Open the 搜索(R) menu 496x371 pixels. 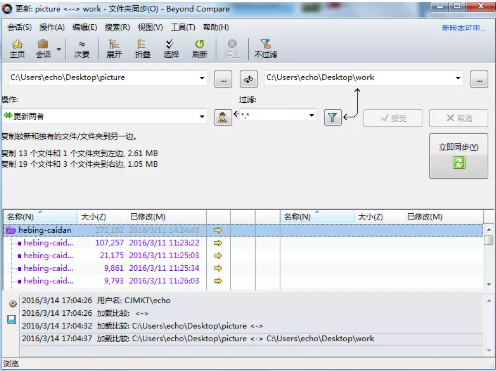117,27
